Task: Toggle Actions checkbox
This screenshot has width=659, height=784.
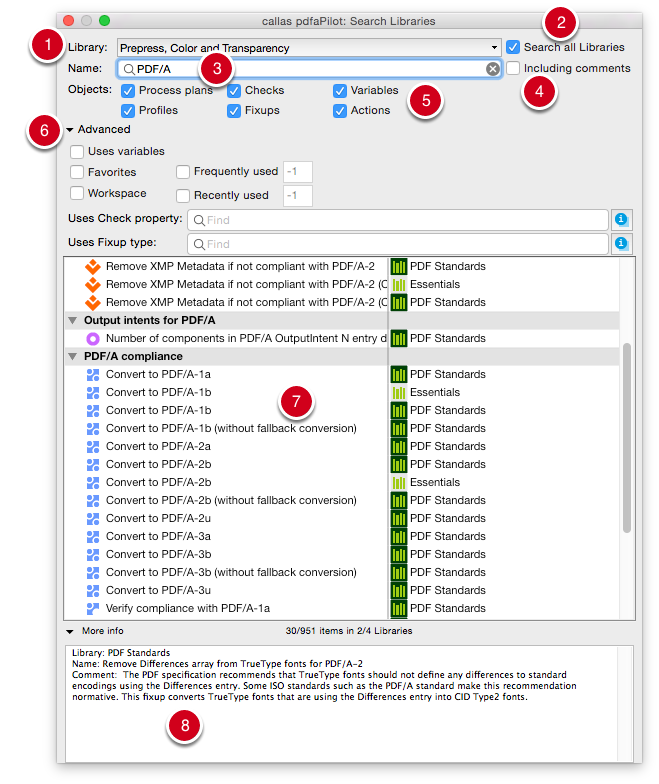Action: coord(340,110)
